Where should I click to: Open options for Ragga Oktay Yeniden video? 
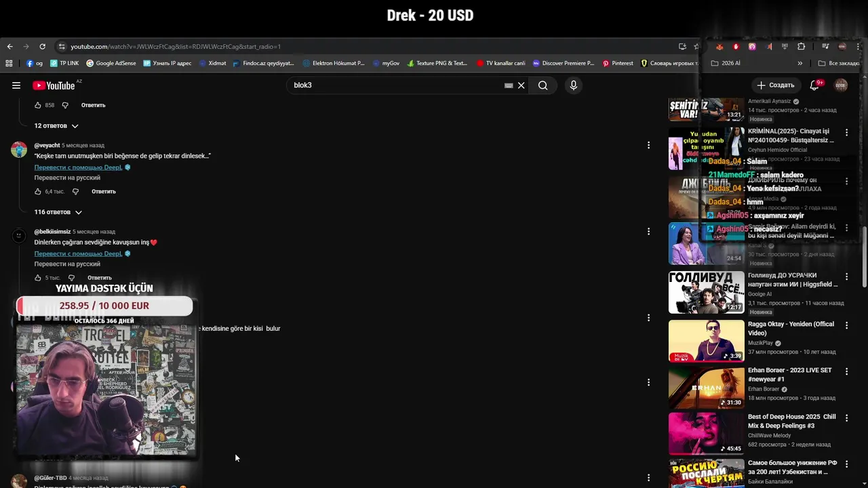tap(846, 325)
